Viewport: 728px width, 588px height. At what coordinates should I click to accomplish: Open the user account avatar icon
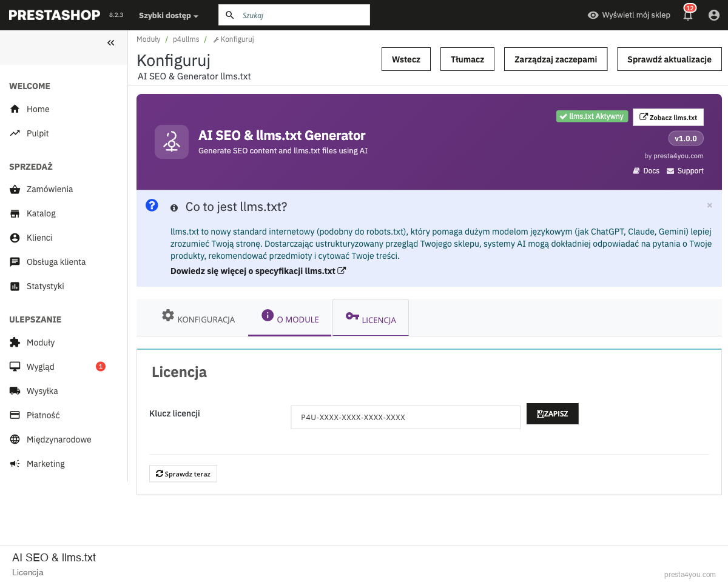pyautogui.click(x=714, y=15)
